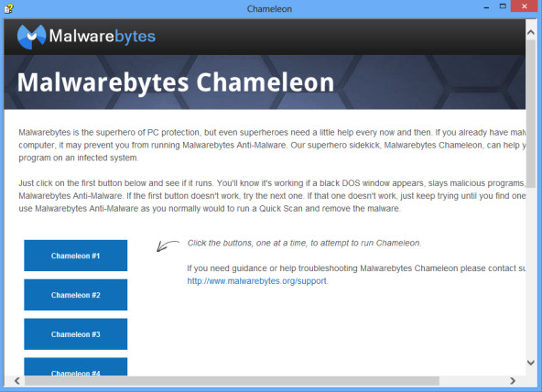Run the Chameleon #3 button
Viewport: 542px width, 392px height.
(x=75, y=334)
